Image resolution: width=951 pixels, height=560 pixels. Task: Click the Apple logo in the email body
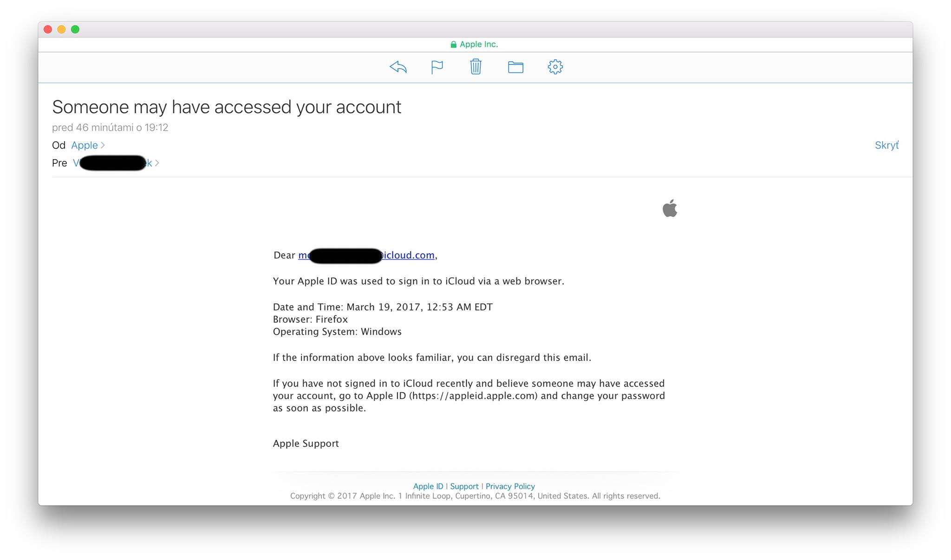point(670,209)
